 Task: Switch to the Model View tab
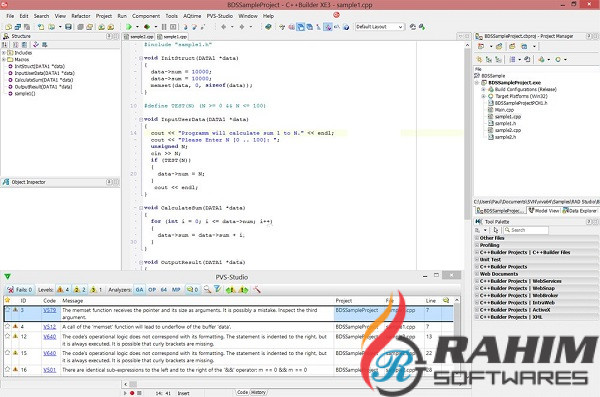544,211
